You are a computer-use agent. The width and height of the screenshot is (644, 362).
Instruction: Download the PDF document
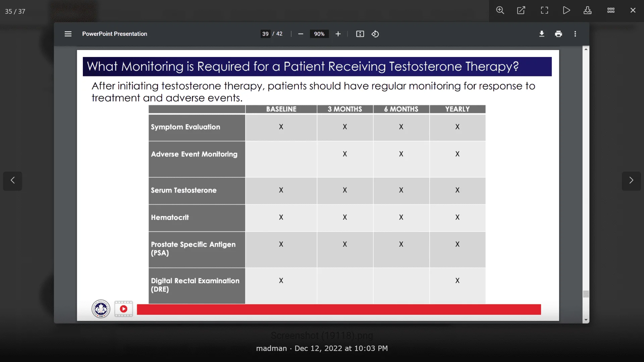click(542, 34)
